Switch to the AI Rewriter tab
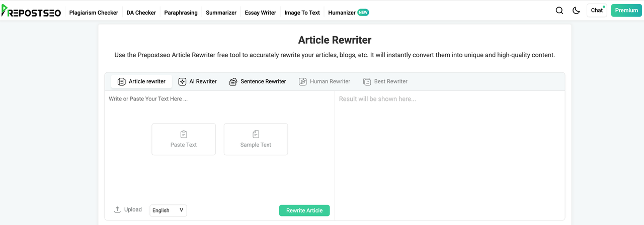Viewport: 644px width, 225px height. 198,81
